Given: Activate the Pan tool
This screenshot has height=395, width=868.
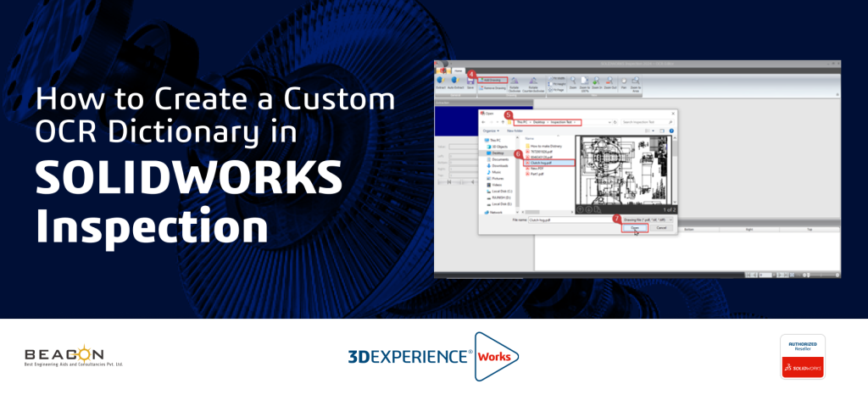Looking at the screenshot, I should [624, 83].
